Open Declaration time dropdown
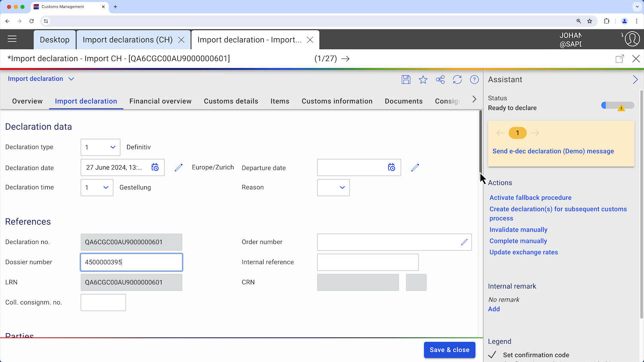The height and width of the screenshot is (362, 644). pyautogui.click(x=97, y=188)
